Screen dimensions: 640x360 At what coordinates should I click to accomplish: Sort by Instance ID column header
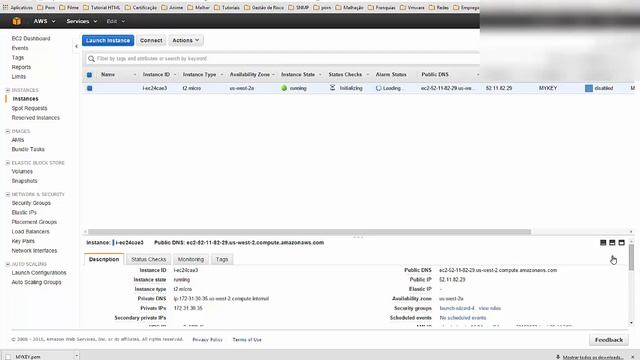pos(156,75)
